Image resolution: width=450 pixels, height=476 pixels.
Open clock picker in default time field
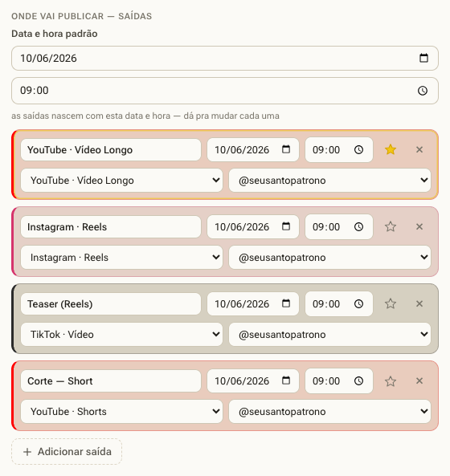423,91
